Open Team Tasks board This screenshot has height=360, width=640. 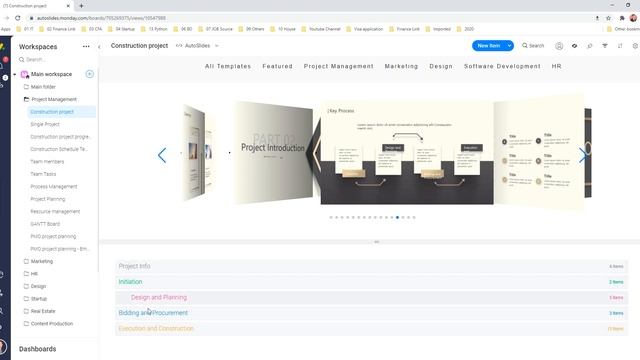(43, 174)
